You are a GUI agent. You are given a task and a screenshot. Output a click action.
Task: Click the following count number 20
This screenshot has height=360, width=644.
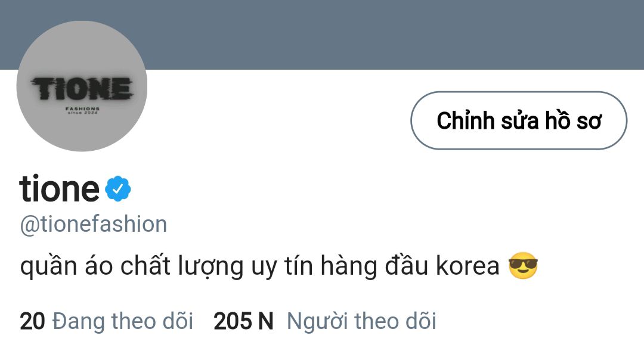click(32, 321)
